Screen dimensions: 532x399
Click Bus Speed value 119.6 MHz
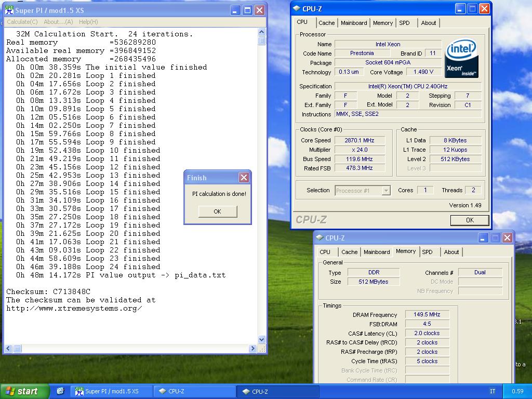[x=360, y=159]
